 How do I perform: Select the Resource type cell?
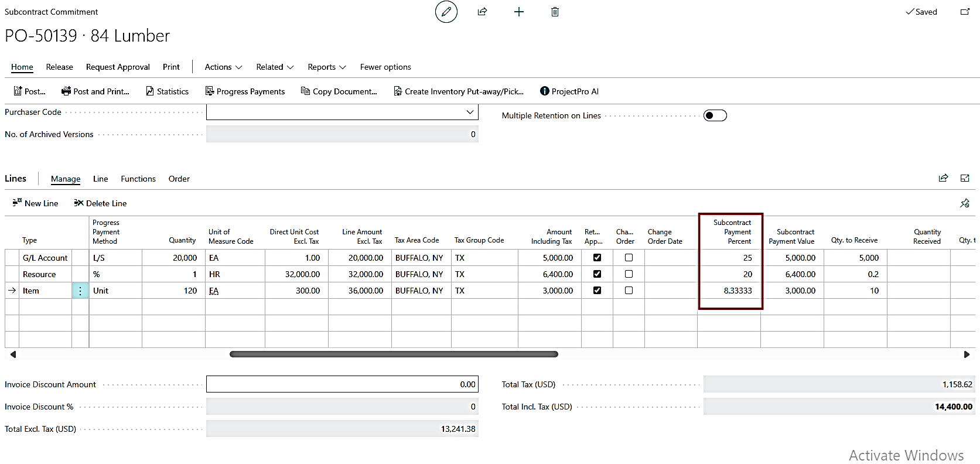(45, 274)
